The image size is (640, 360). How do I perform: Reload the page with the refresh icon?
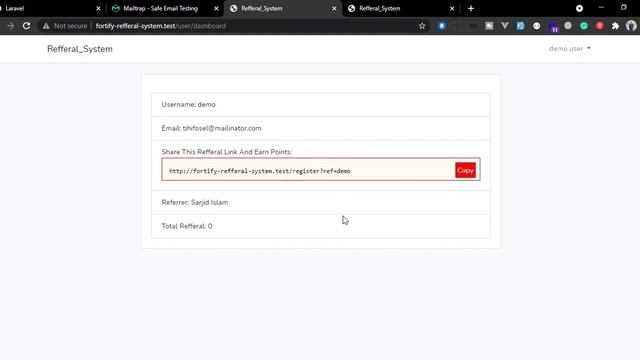click(x=27, y=26)
